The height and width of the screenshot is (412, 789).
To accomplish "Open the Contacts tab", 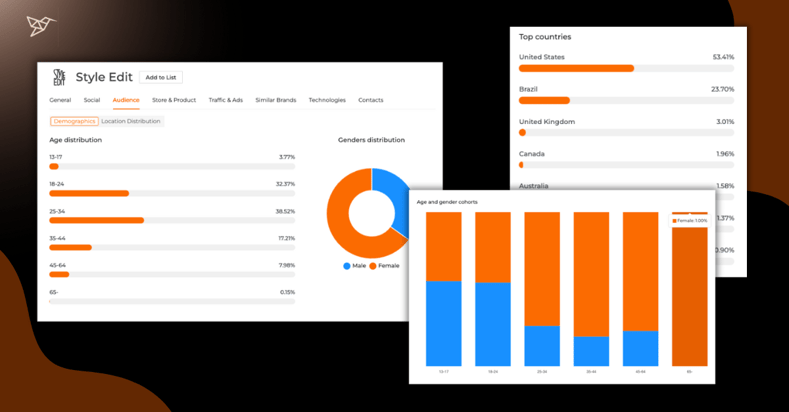I will 371,100.
